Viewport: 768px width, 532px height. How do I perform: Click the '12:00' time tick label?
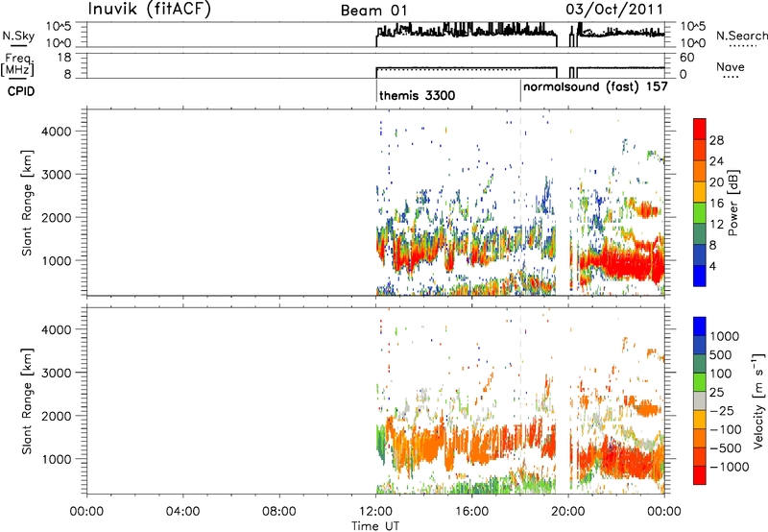tap(375, 512)
